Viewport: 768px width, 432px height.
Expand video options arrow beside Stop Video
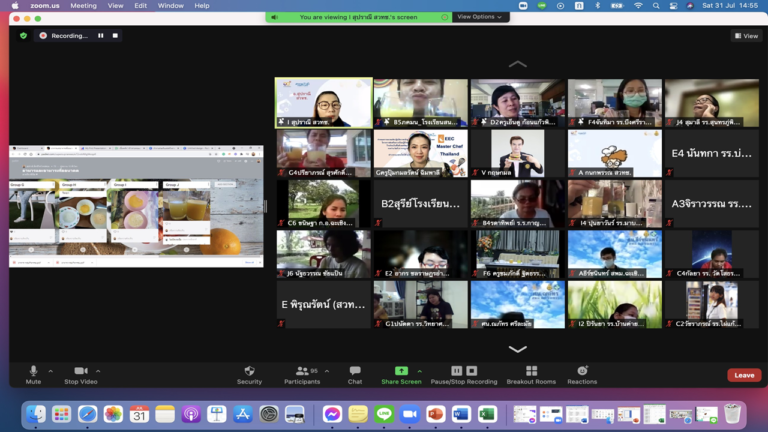(x=98, y=370)
